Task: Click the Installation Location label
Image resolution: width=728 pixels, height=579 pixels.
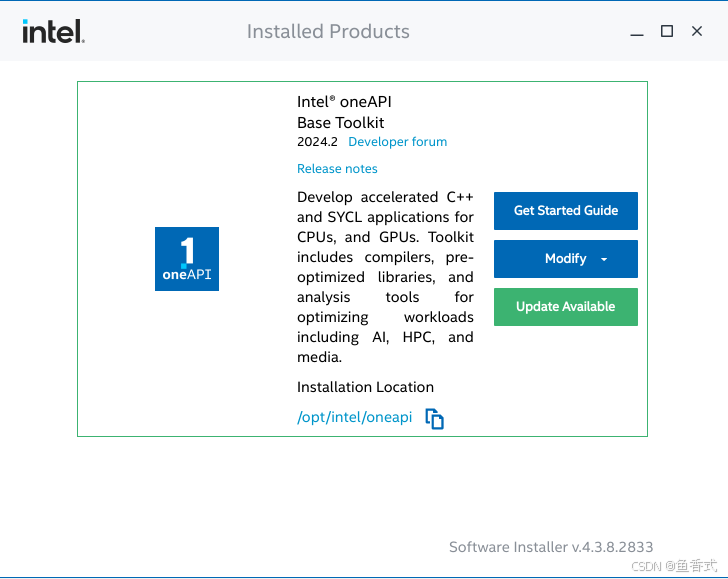Action: click(365, 387)
